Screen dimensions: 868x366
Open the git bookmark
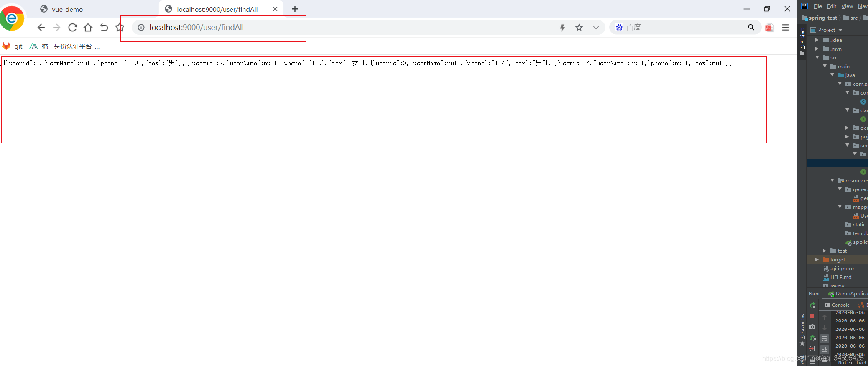click(13, 46)
